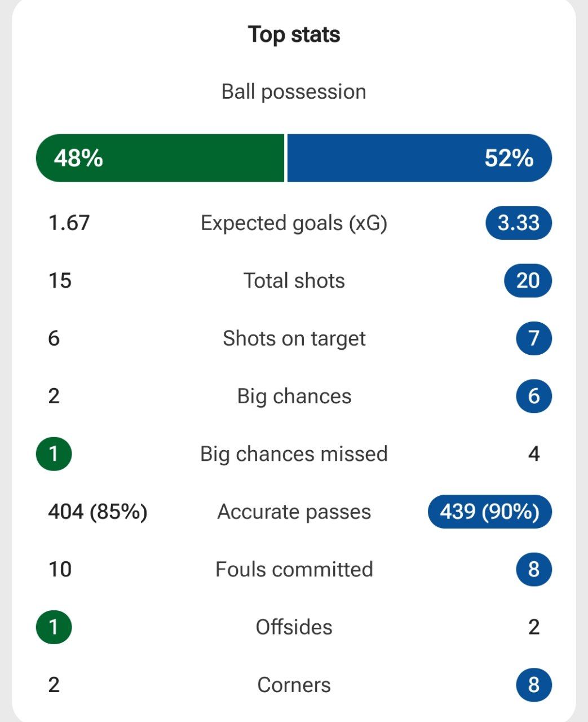Image resolution: width=588 pixels, height=722 pixels.
Task: Select the Fouls committed label
Action: tap(294, 569)
